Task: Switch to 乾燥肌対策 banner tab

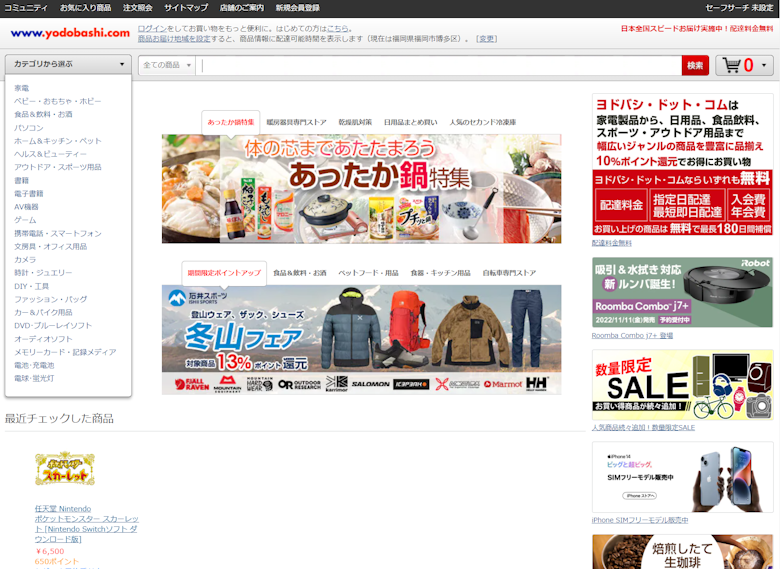Action: pyautogui.click(x=355, y=122)
